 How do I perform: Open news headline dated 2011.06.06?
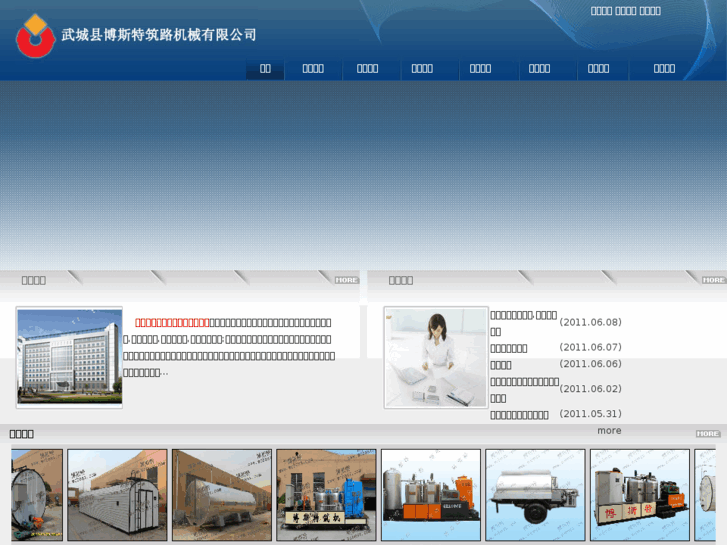501,365
